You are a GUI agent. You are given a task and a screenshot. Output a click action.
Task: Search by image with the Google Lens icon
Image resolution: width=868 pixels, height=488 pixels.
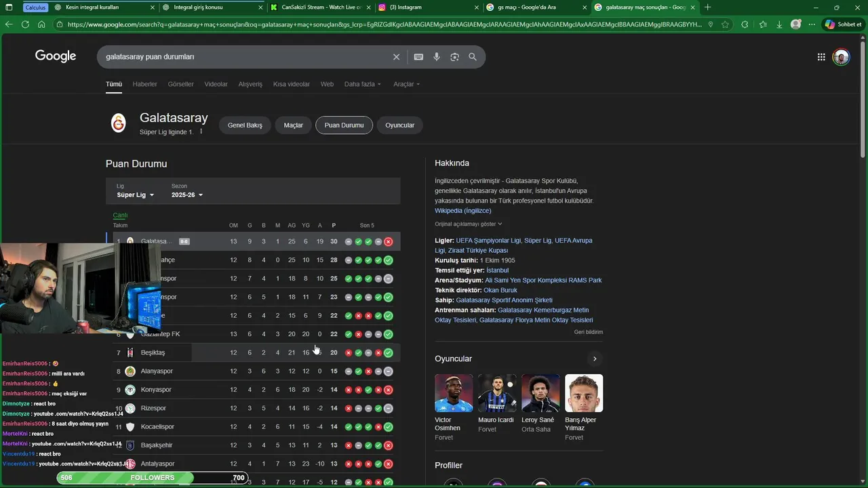point(454,57)
